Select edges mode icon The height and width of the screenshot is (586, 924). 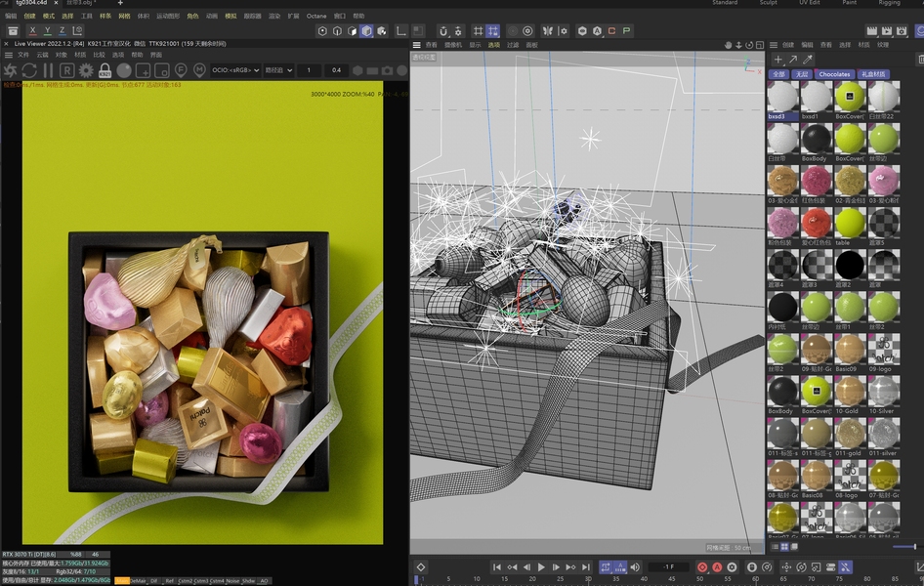[x=337, y=30]
